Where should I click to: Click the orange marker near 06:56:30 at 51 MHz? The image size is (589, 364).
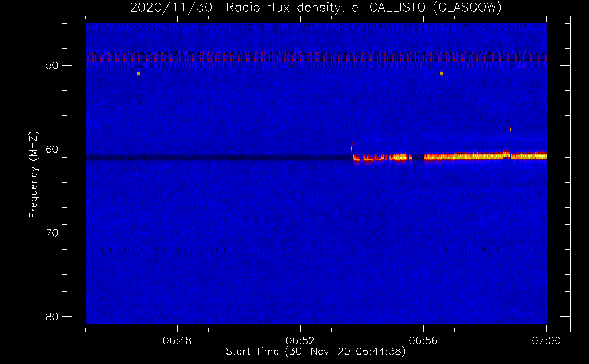pyautogui.click(x=441, y=74)
